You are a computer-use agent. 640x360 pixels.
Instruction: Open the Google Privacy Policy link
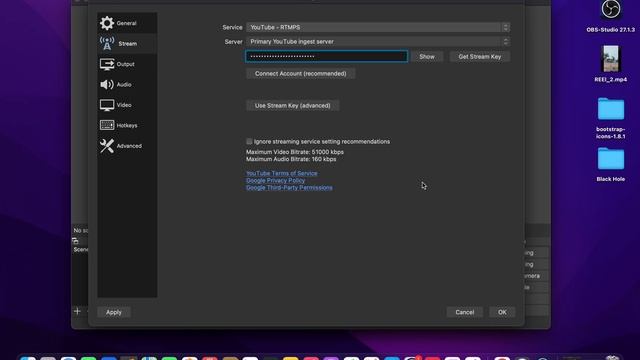pyautogui.click(x=276, y=180)
